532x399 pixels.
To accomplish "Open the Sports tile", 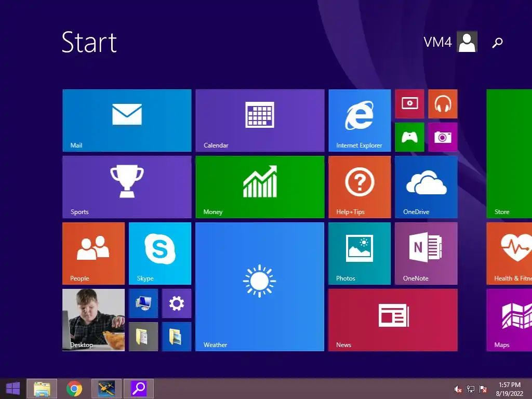I will pyautogui.click(x=127, y=187).
